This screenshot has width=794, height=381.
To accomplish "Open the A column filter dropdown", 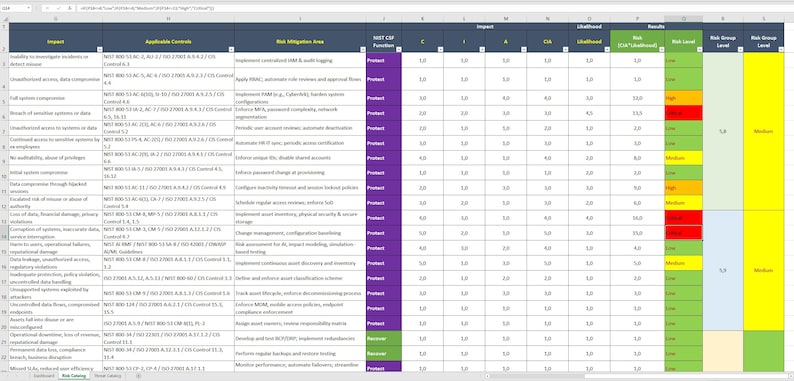I will point(523,49).
